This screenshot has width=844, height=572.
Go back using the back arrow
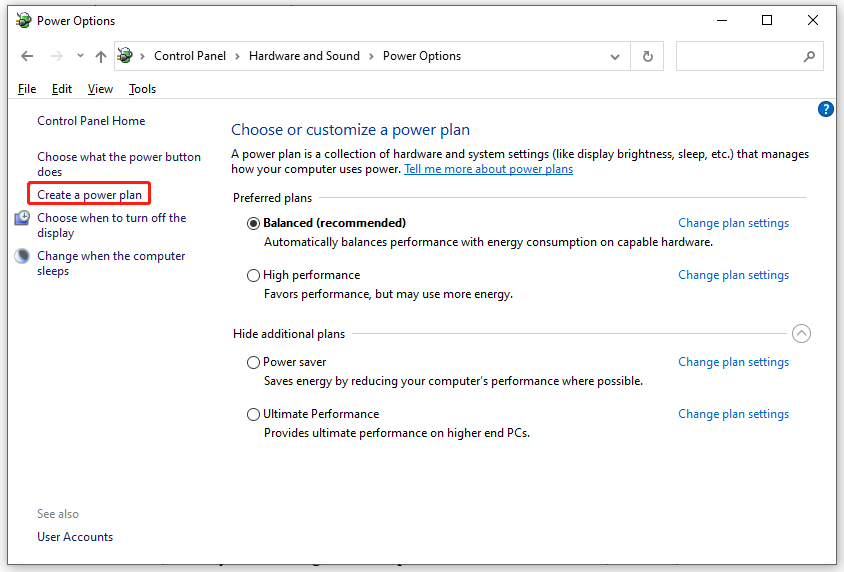click(27, 57)
